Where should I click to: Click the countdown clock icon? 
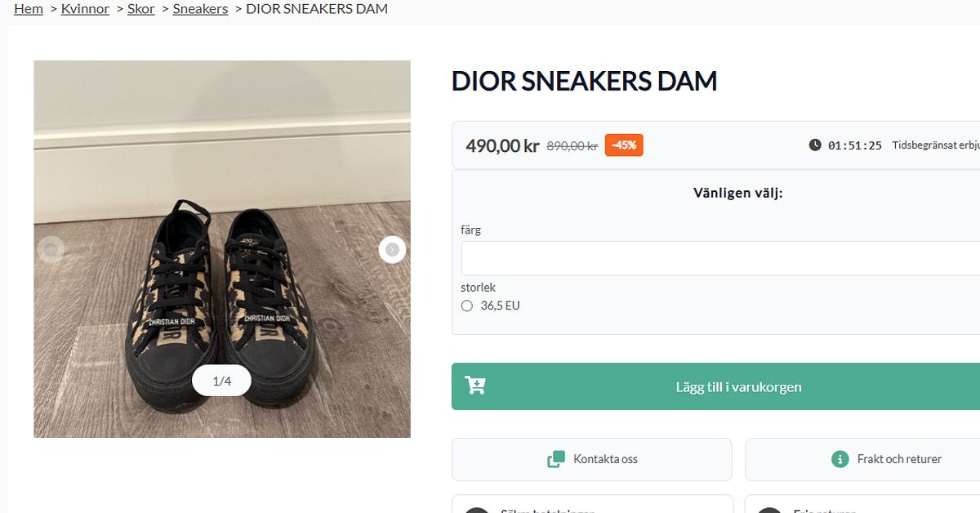click(815, 145)
